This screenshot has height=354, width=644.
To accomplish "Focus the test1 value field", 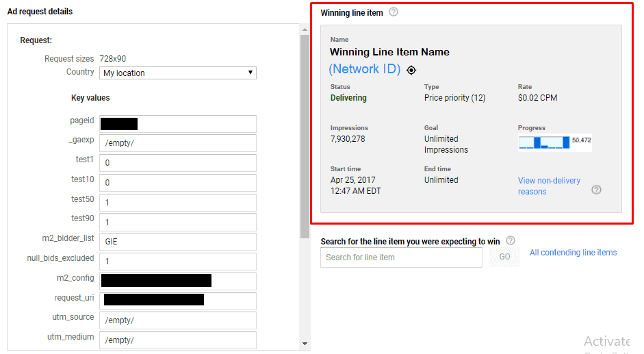I will 178,163.
